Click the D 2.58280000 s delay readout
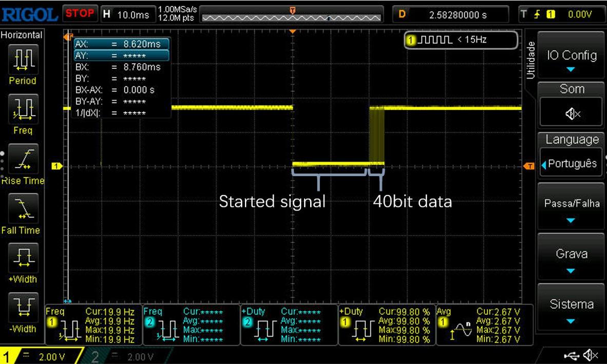The image size is (607, 364). (x=450, y=15)
